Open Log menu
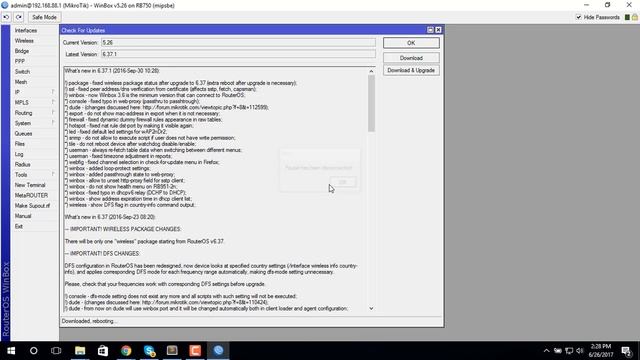 (19, 154)
